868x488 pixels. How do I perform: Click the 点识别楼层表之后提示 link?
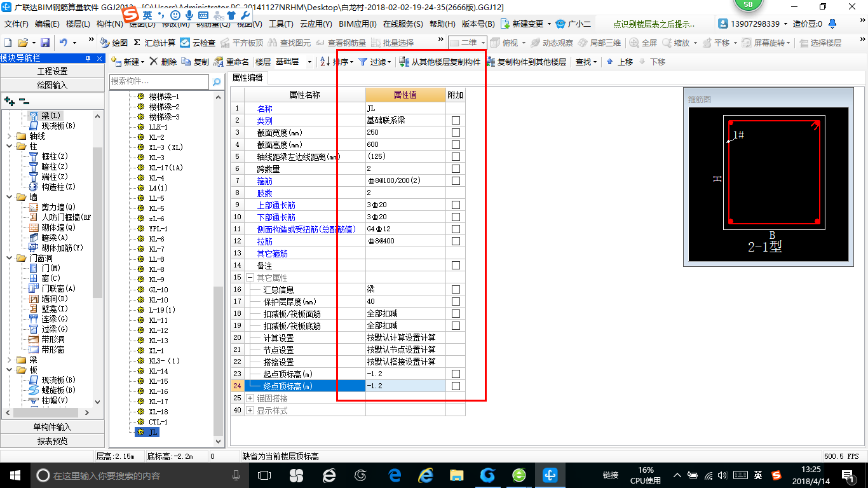pos(654,24)
